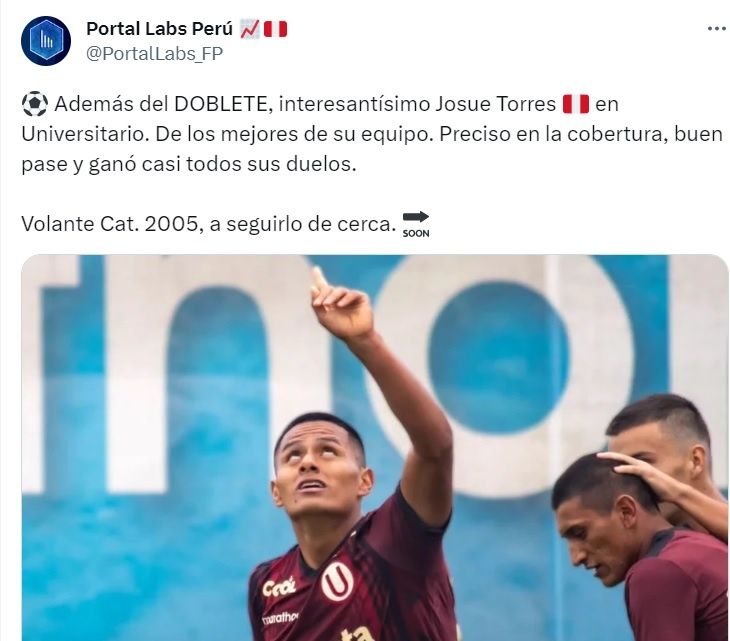Click the word Universitario in tweet text
The image size is (730, 641).
coord(85,134)
